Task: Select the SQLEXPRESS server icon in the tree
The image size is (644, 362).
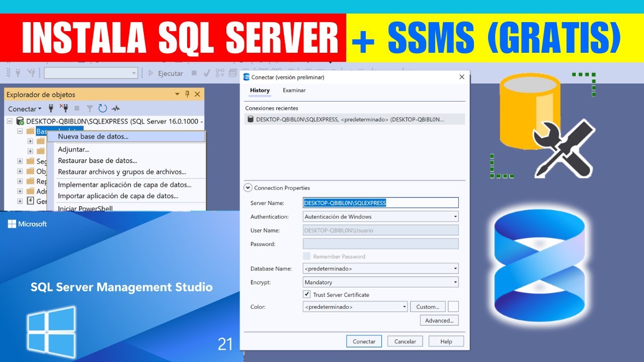Action: pyautogui.click(x=20, y=121)
